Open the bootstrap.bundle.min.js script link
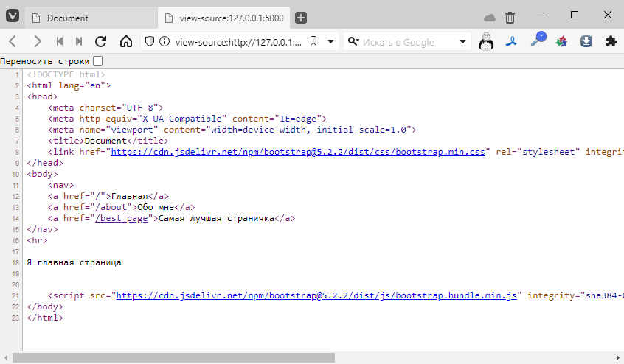Viewport: 624px width, 364px height. pyautogui.click(x=316, y=295)
